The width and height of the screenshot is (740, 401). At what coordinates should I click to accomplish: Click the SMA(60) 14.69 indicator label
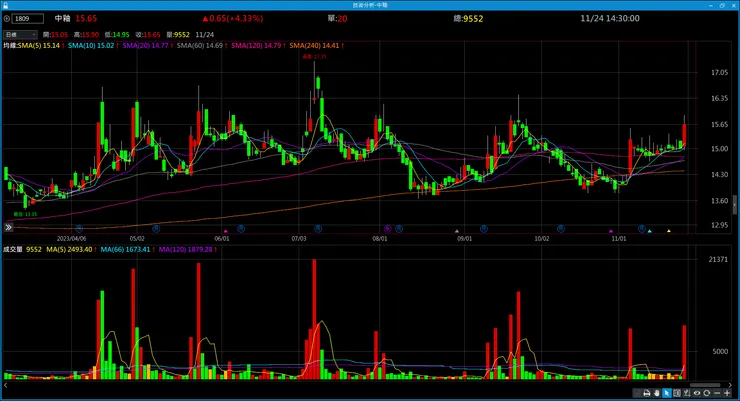coord(202,46)
